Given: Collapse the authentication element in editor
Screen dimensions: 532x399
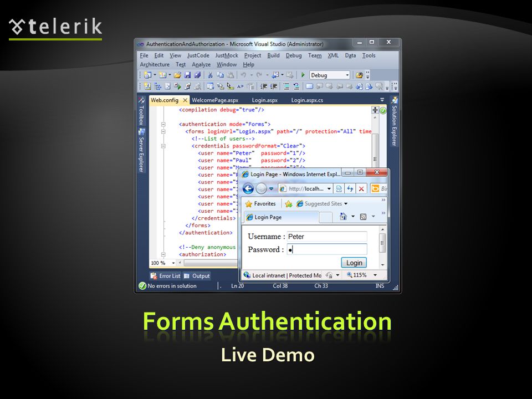Looking at the screenshot, I should click(x=163, y=124).
